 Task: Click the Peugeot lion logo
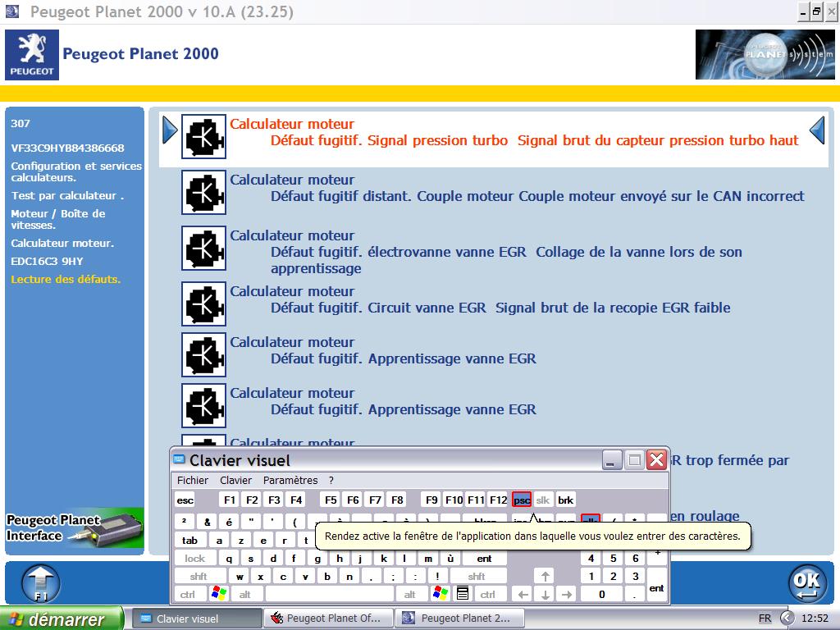click(x=32, y=55)
